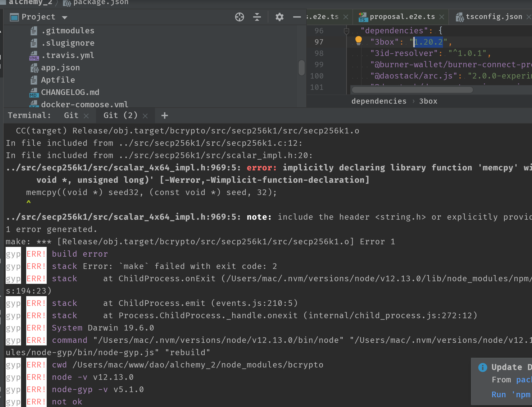Switch to the tsconfig.json tab
Screen dimensions: 532x407
(494, 17)
